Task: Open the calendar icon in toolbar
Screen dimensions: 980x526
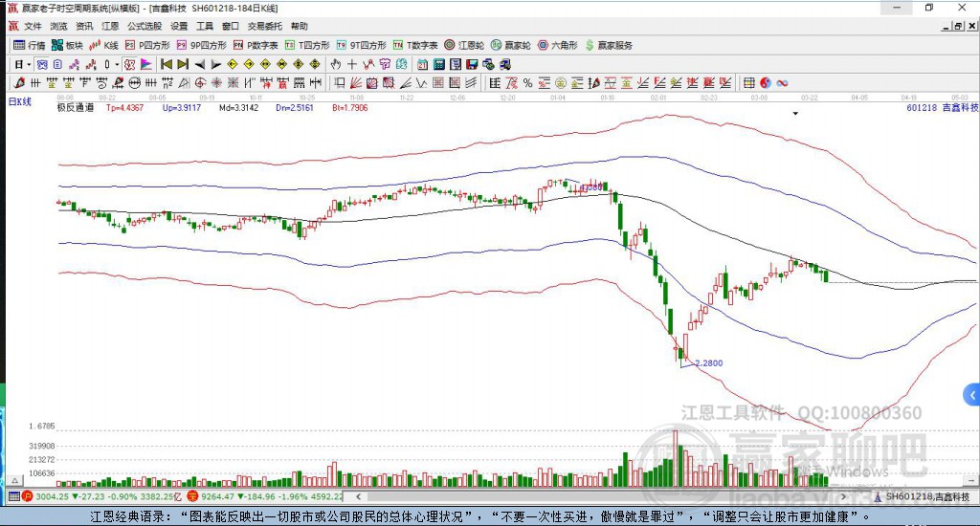Action: (x=422, y=64)
